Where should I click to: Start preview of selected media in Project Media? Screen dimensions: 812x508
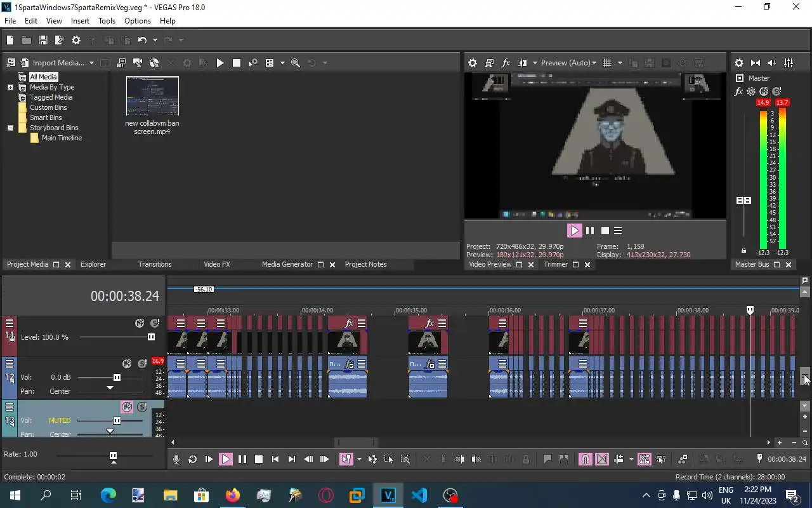coord(220,63)
